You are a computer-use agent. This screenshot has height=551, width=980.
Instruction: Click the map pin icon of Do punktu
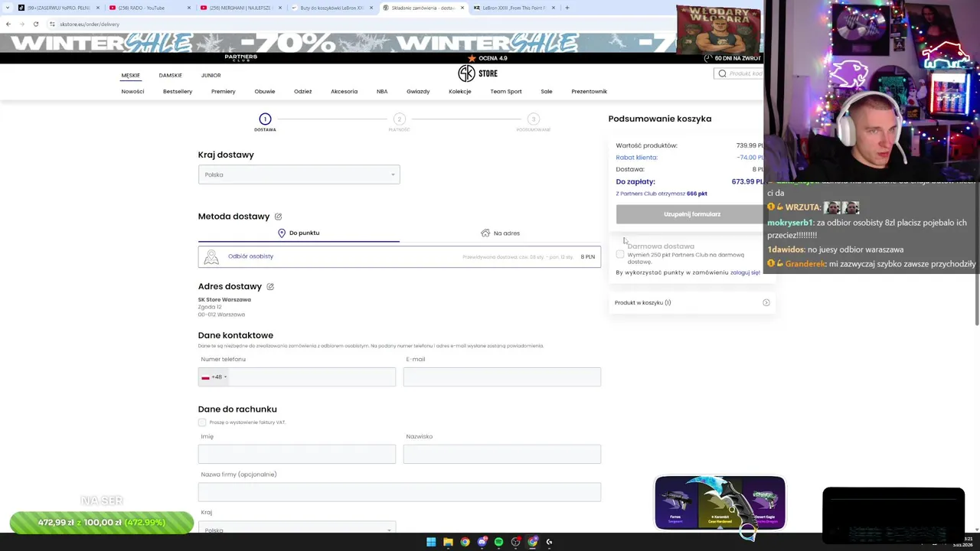coord(282,233)
